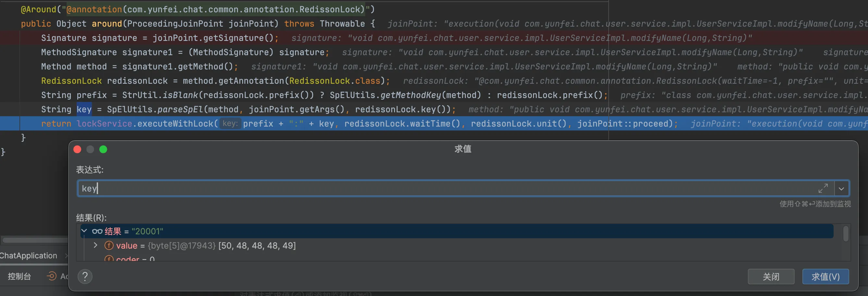Click the red close dot of 求值 dialog

click(77, 149)
